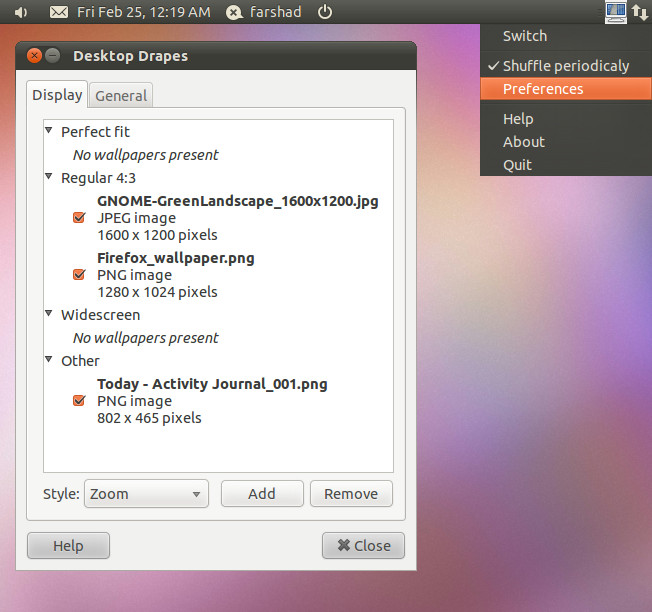The width and height of the screenshot is (652, 612).
Task: Click the Perfect fit group label
Action: coord(95,132)
